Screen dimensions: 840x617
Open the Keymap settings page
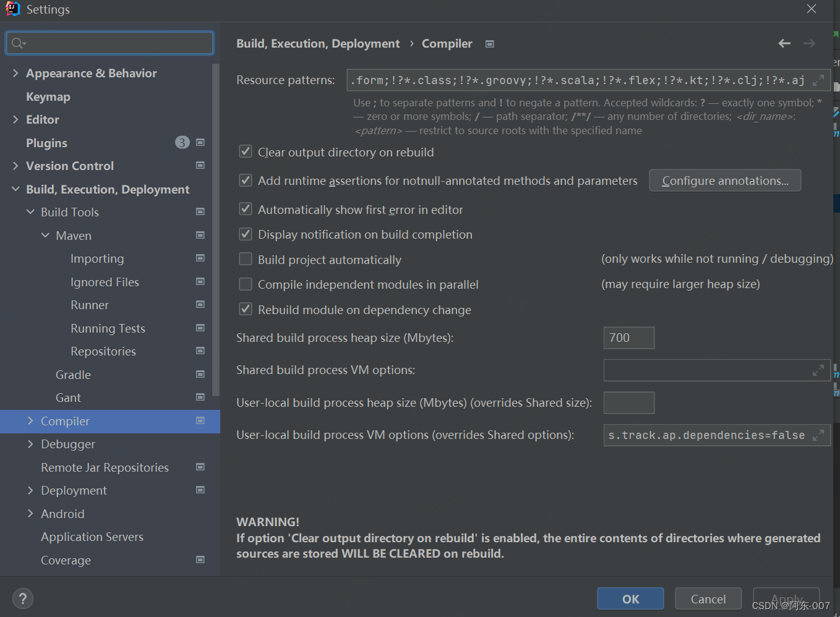pyautogui.click(x=48, y=96)
